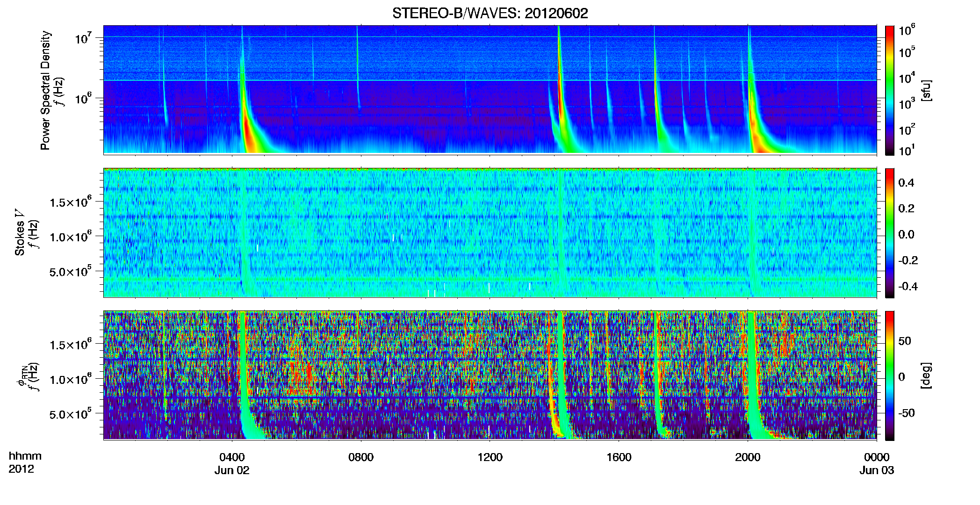This screenshot has width=980, height=505.
Task: Click the "hhmm" time format label
Action: pyautogui.click(x=25, y=456)
